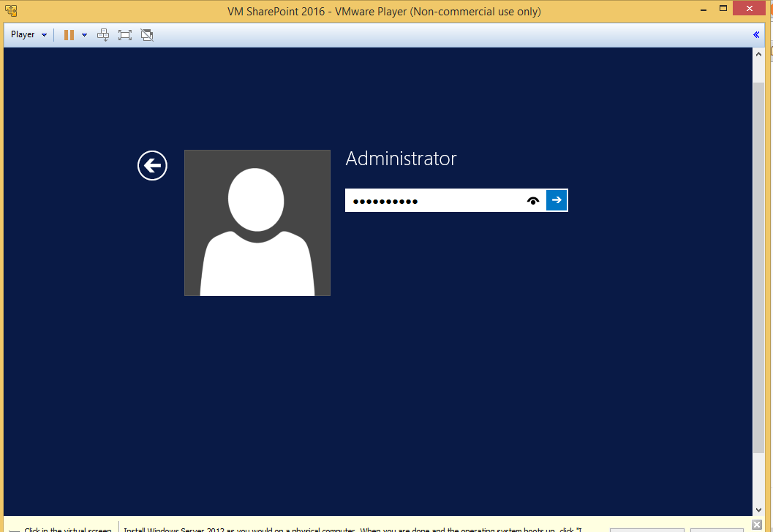Screen dimensions: 773x532
Task: Open the Player menu
Action: tap(29, 34)
